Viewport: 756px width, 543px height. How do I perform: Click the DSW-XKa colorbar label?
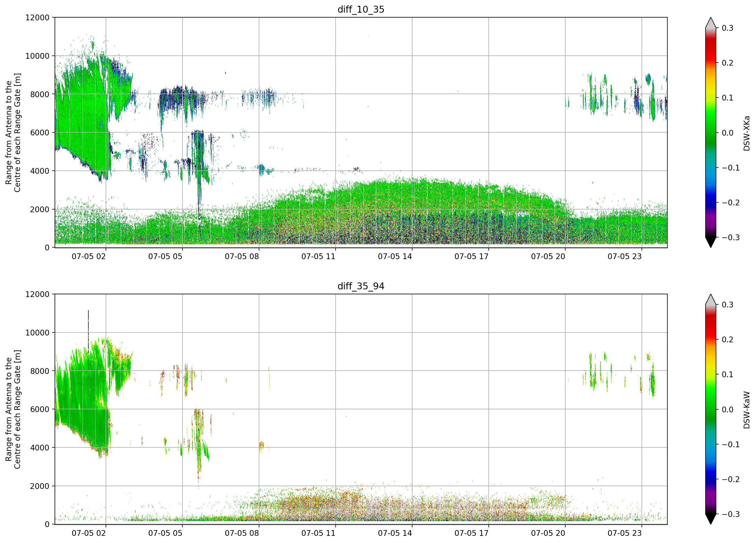746,133
